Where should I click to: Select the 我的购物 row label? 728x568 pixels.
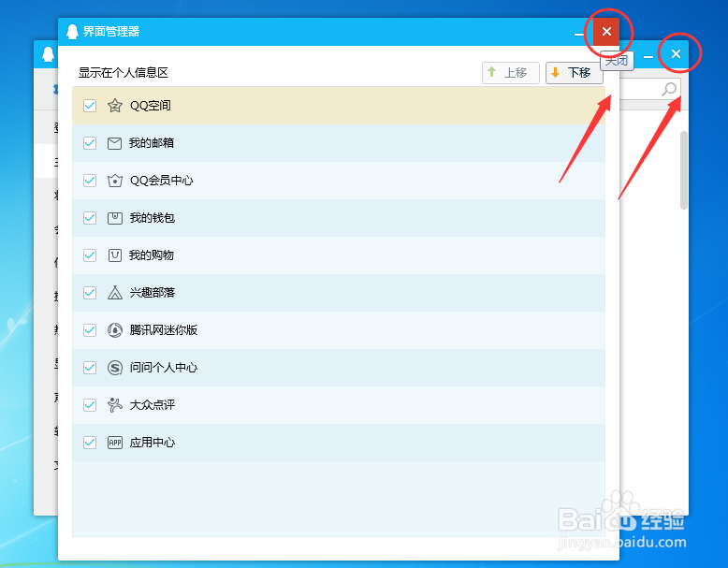tap(152, 255)
